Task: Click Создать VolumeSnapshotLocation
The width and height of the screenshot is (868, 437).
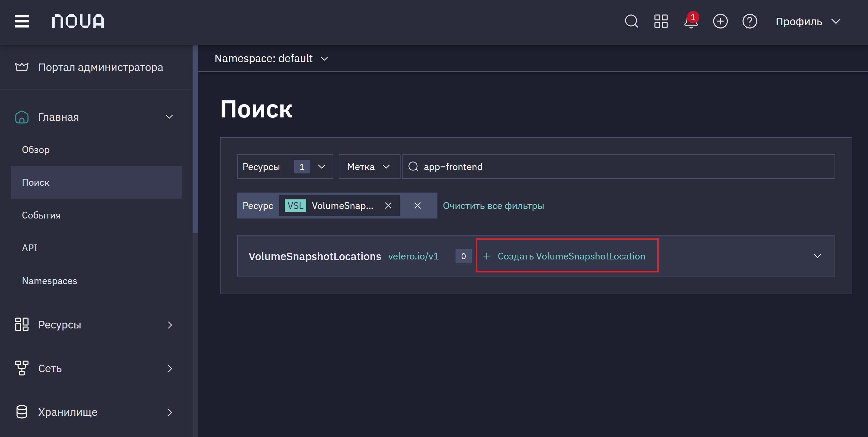Action: point(564,256)
